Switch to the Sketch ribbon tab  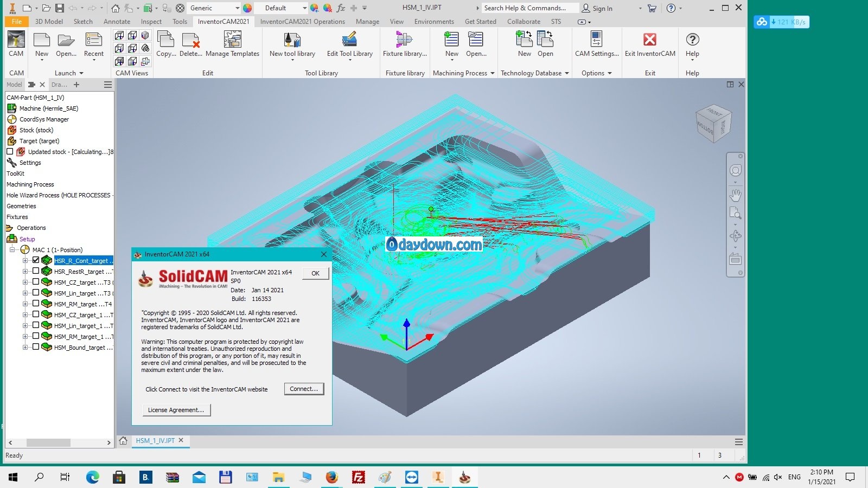(83, 22)
